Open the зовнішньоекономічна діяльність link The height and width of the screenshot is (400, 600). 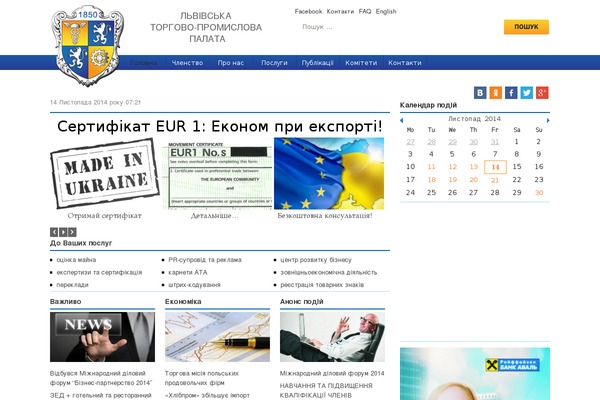pyautogui.click(x=329, y=273)
